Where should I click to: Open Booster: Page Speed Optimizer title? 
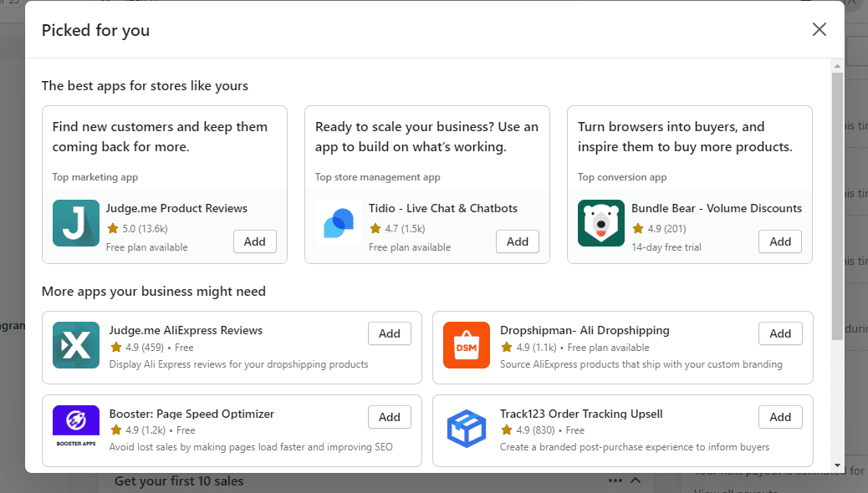pyautogui.click(x=191, y=414)
